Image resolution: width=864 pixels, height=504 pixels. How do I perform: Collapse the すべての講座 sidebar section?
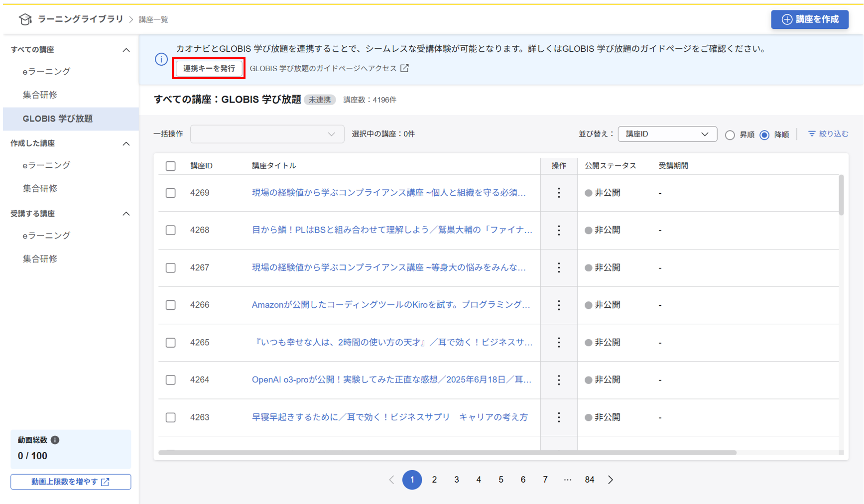pyautogui.click(x=126, y=50)
